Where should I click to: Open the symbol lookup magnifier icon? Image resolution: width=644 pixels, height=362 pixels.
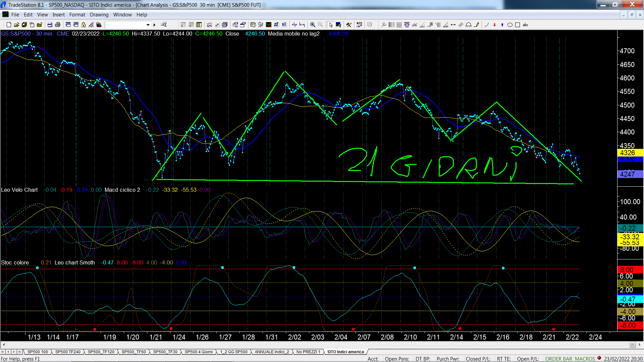pyautogui.click(x=164, y=24)
